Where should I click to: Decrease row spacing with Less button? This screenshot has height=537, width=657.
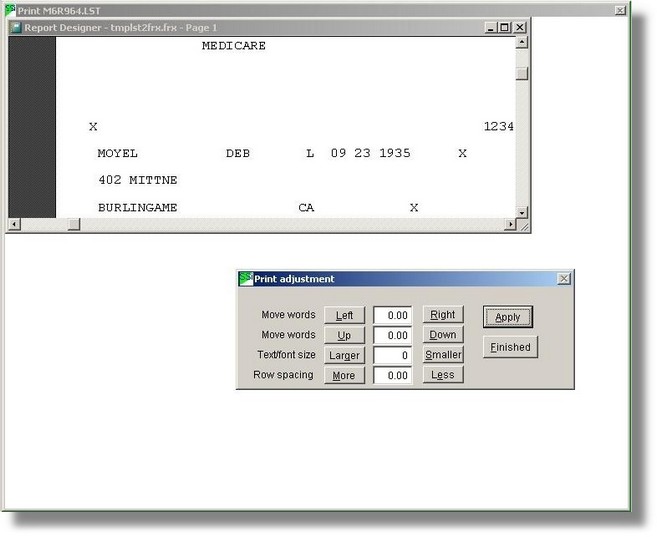(443, 374)
